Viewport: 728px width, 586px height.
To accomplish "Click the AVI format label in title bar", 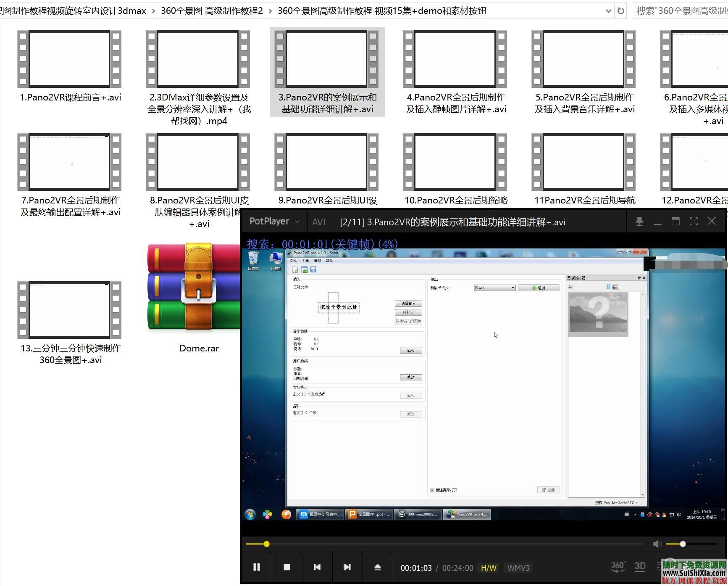I will 319,222.
